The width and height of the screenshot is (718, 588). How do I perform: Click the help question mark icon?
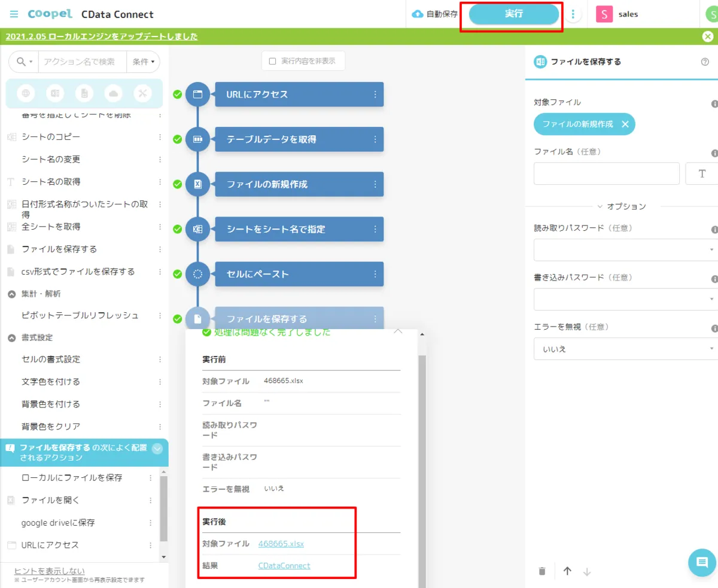705,62
